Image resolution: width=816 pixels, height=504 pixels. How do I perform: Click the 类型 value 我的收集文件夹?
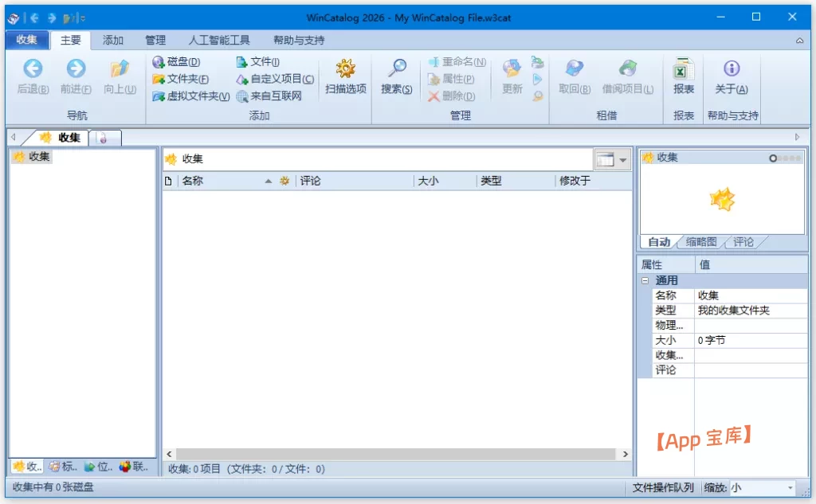(751, 311)
